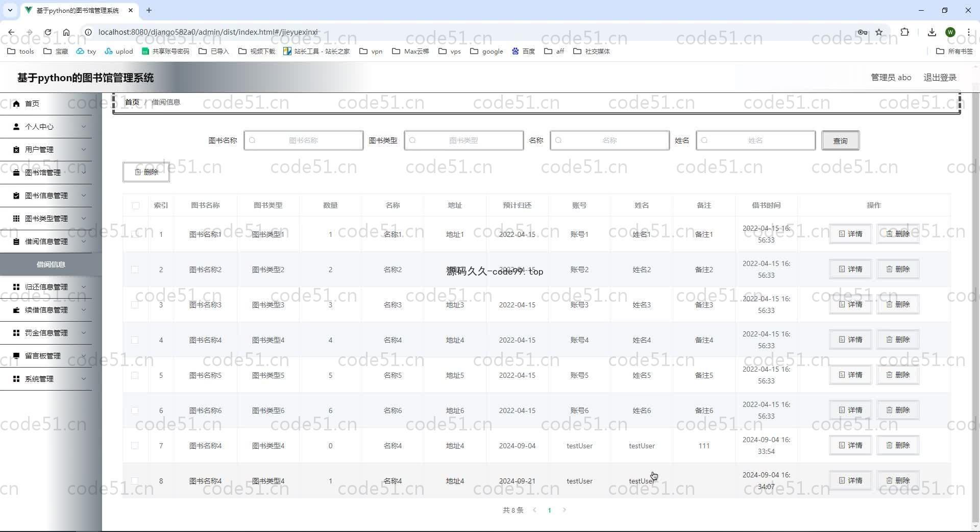Click the 查询 search button

click(840, 140)
